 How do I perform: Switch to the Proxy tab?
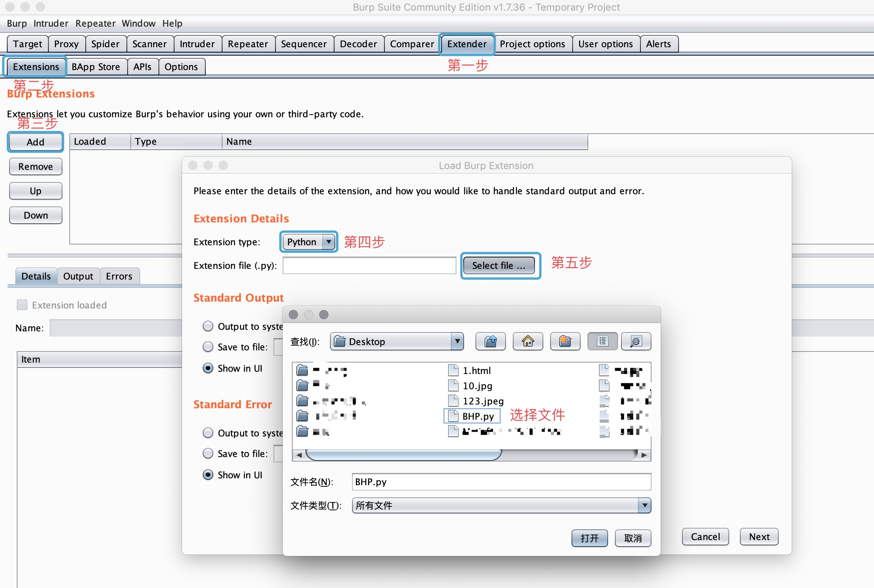pos(66,44)
